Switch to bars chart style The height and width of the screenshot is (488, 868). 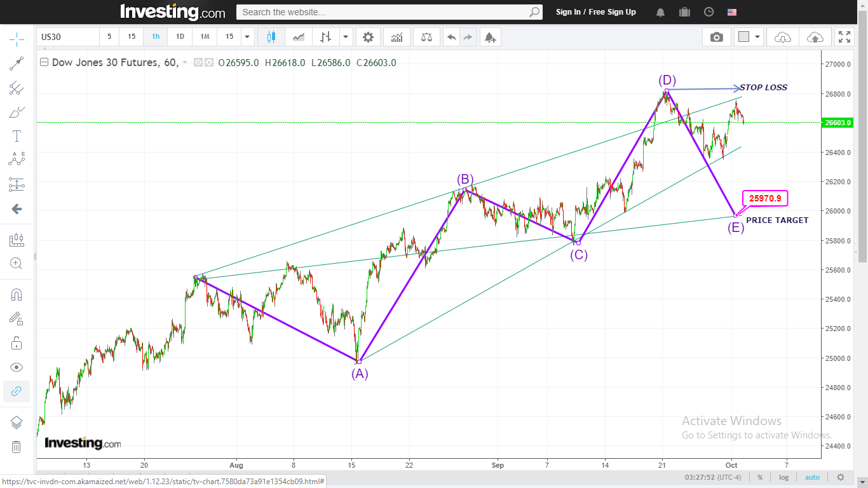coord(326,37)
